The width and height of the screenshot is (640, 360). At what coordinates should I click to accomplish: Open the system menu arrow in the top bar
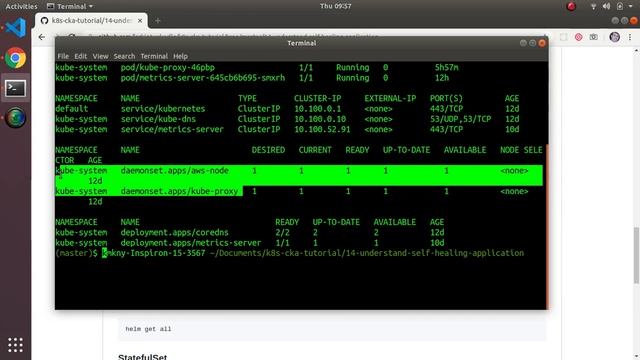coord(632,6)
